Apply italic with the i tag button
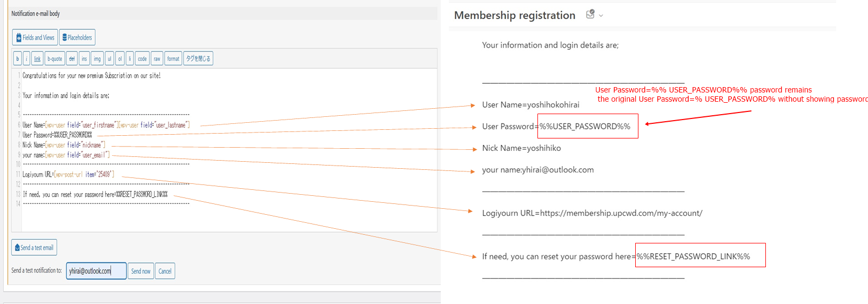The width and height of the screenshot is (868, 304). (x=26, y=58)
